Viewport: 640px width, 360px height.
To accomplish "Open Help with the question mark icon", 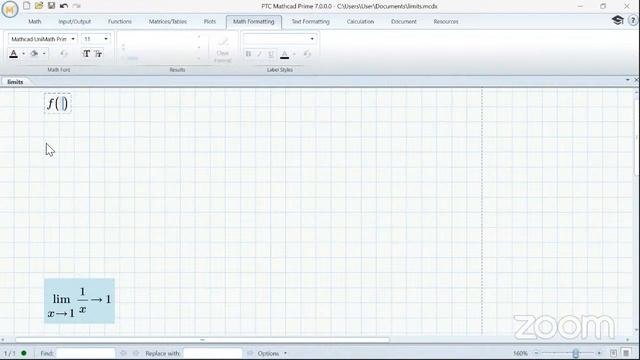I will 633,20.
